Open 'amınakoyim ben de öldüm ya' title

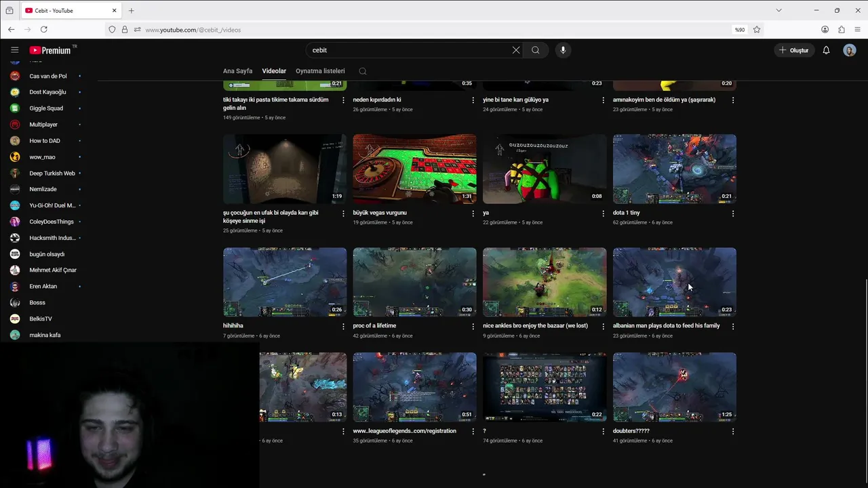(x=664, y=100)
